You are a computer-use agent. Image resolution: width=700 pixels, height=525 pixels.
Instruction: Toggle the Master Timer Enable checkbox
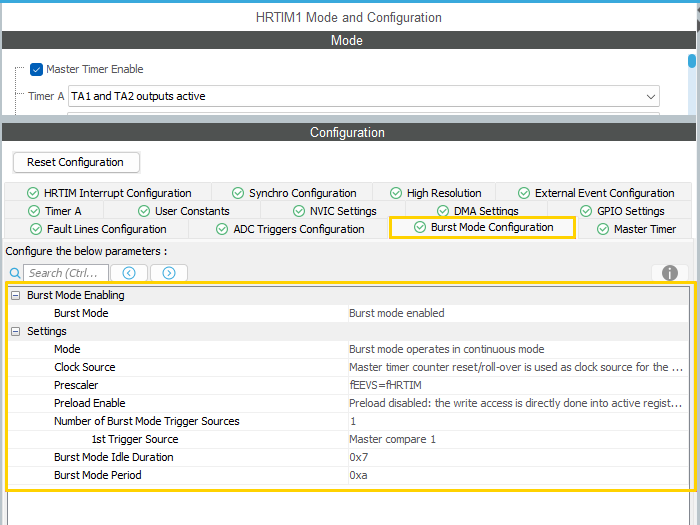tap(36, 69)
